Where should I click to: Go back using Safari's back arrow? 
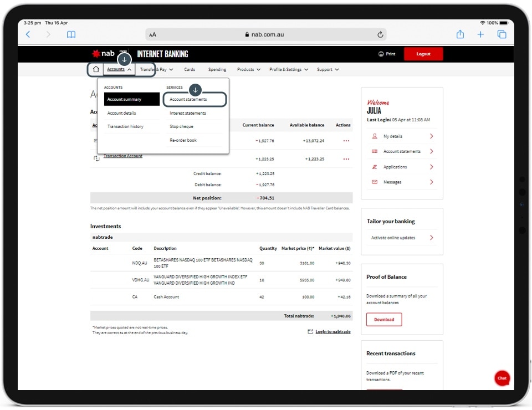[x=28, y=34]
